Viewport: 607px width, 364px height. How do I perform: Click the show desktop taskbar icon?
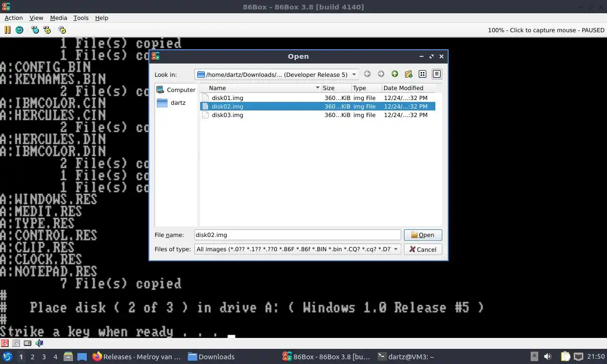(x=82, y=357)
